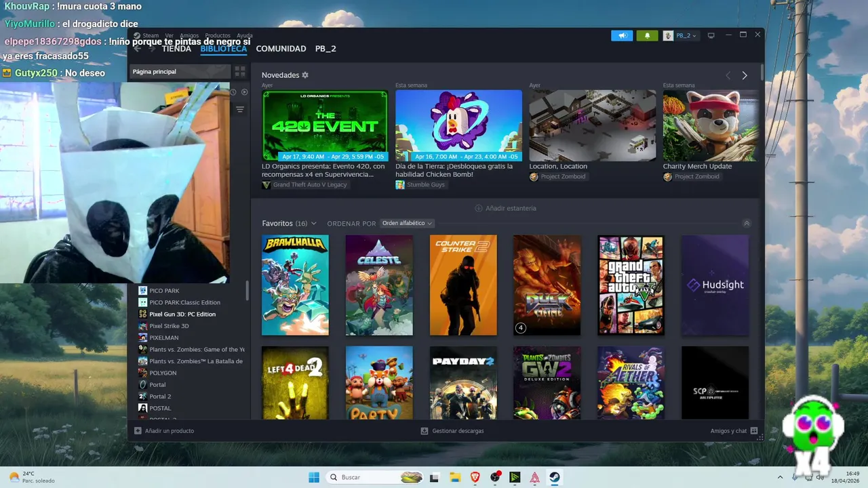This screenshot has width=868, height=488.
Task: Open the Steam menu
Action: point(150,35)
